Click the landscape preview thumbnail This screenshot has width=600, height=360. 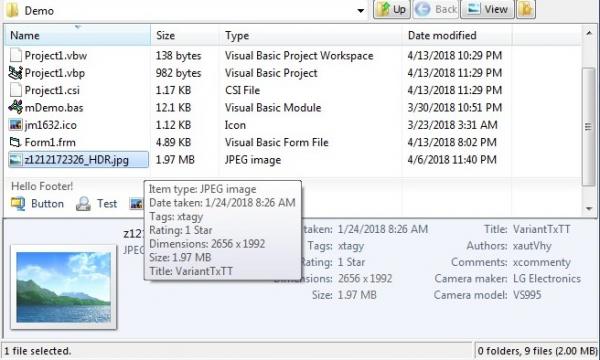[x=64, y=287]
